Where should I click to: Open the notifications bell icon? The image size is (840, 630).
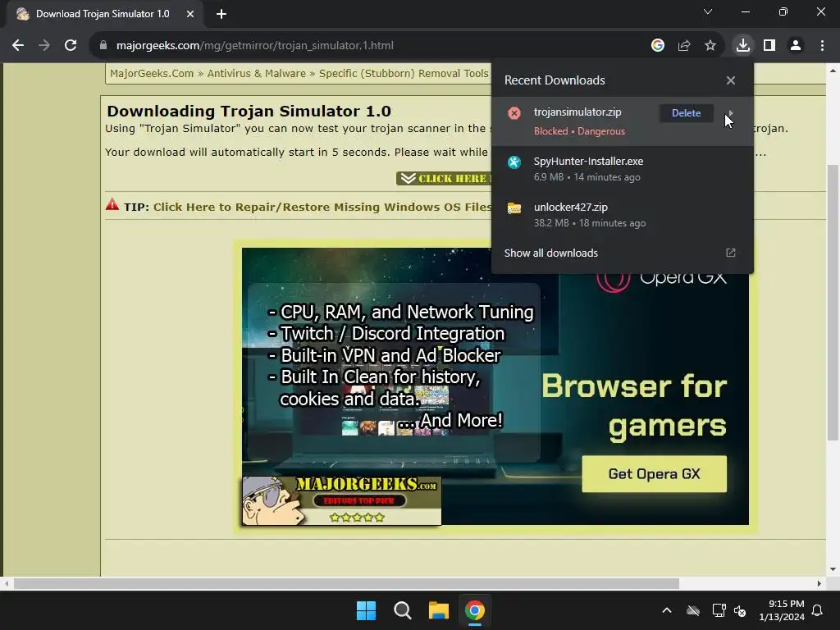tap(818, 610)
